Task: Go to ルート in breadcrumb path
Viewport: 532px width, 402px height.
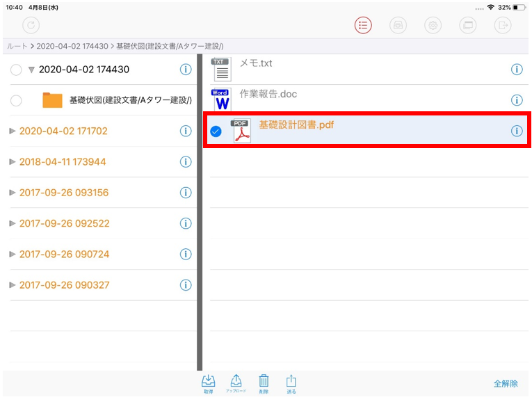Action: (17, 46)
